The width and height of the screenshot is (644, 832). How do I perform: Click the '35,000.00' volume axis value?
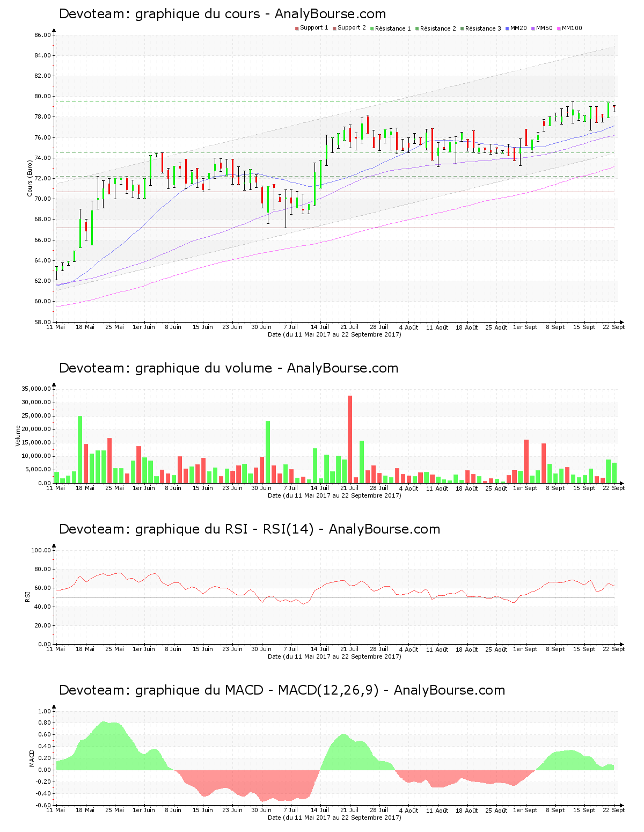36,389
